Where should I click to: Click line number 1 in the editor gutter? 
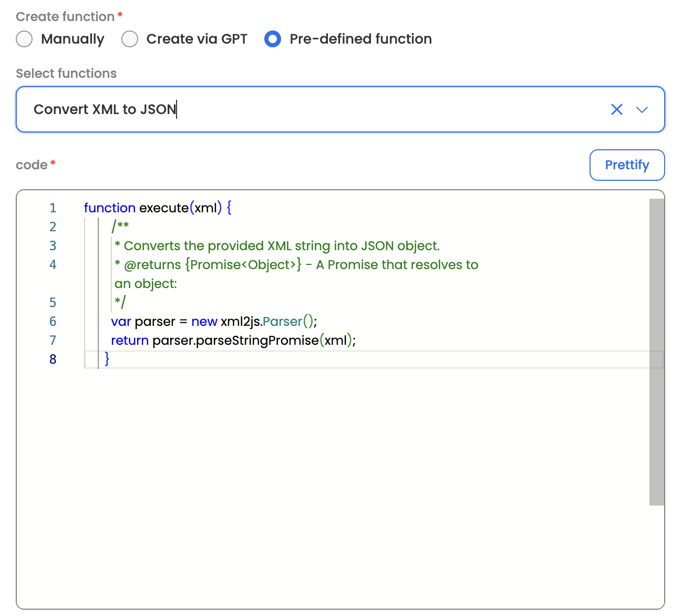(x=53, y=208)
